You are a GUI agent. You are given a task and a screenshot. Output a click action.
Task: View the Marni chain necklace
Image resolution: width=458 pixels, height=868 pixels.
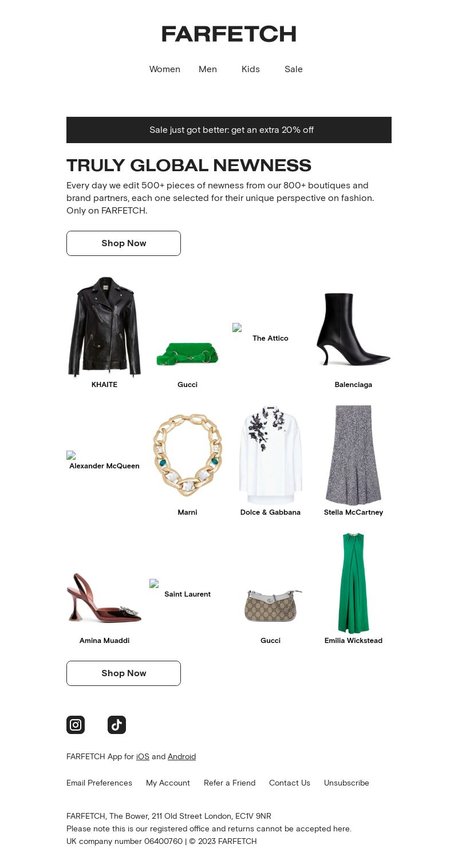[187, 455]
